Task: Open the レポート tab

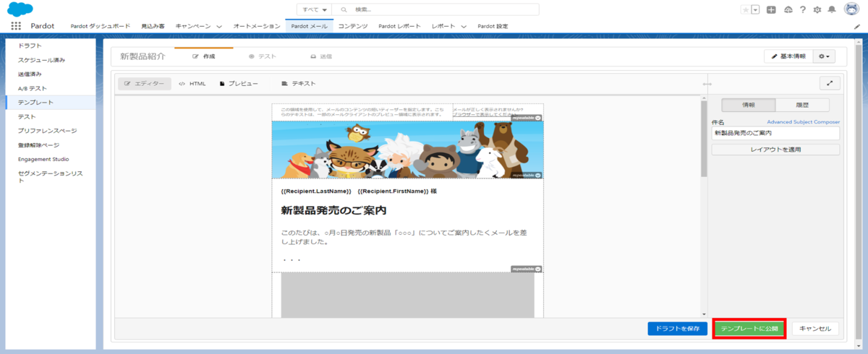Action: point(443,26)
